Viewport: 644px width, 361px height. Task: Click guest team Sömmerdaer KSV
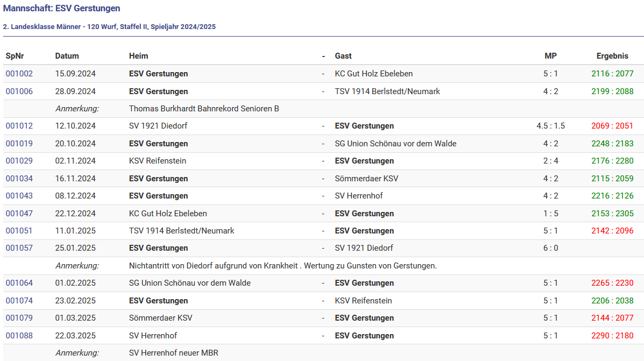366,179
